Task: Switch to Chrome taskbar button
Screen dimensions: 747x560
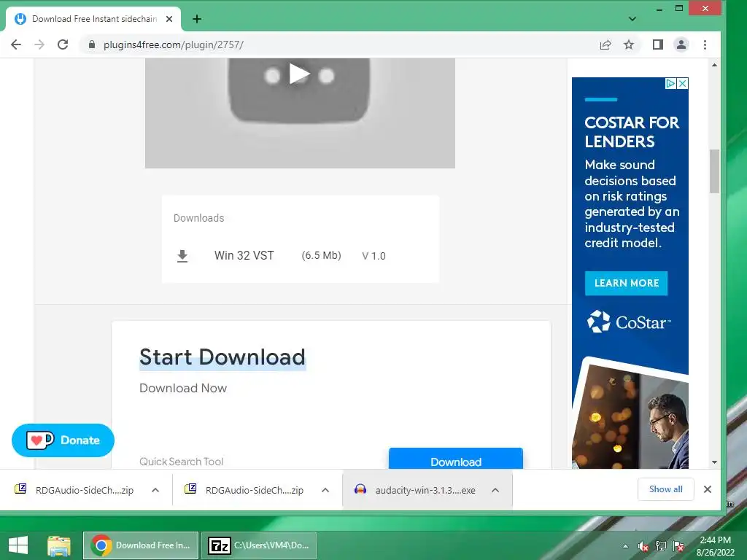Action: [141, 545]
